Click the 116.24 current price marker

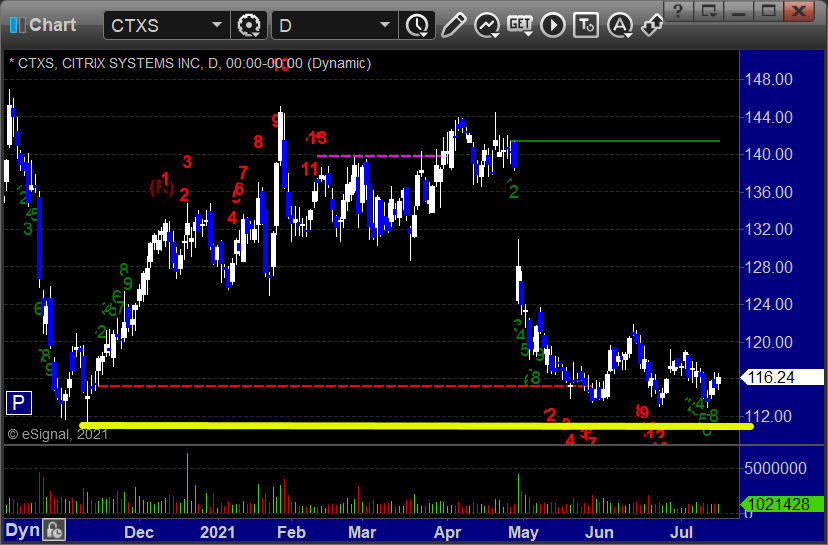(782, 378)
